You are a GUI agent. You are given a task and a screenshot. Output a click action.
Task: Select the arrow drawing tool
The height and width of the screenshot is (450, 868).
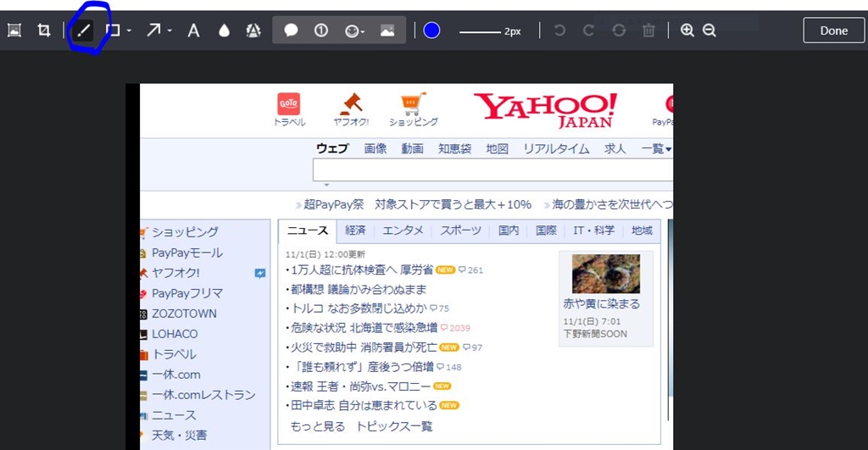tap(153, 31)
